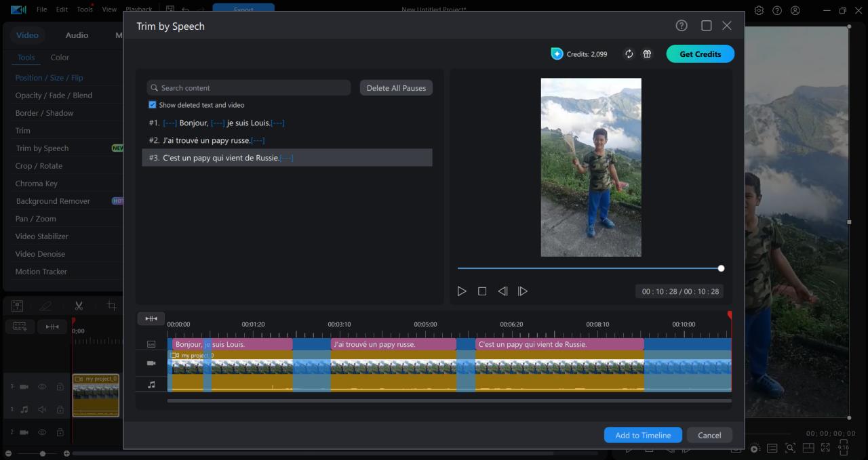Image resolution: width=868 pixels, height=460 pixels.
Task: Expand Position / Size / Flip section
Action: tap(49, 78)
